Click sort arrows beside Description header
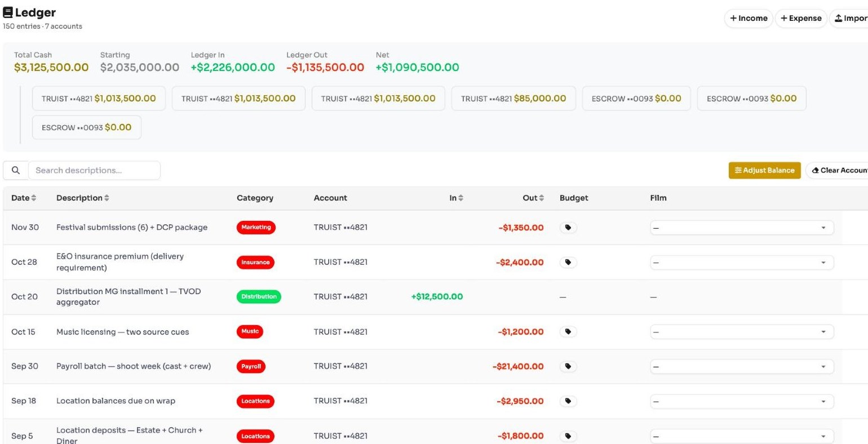The width and height of the screenshot is (868, 444). pos(107,198)
